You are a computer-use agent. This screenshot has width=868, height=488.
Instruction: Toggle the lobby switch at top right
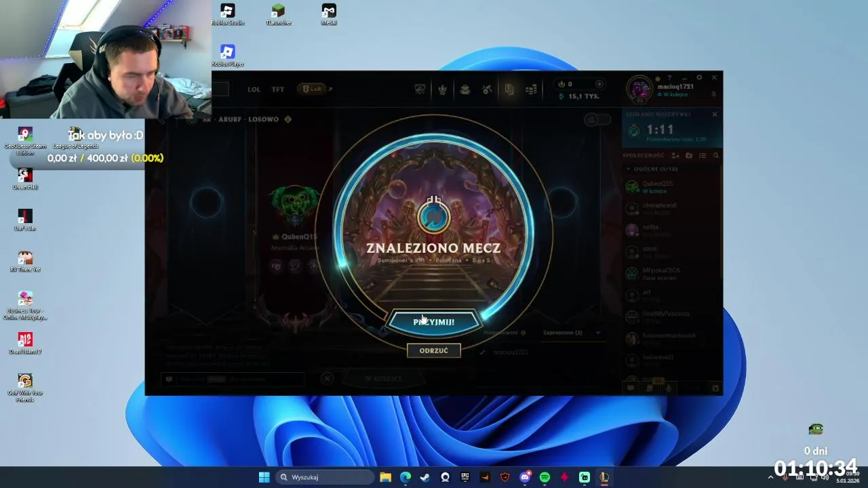[x=597, y=119]
